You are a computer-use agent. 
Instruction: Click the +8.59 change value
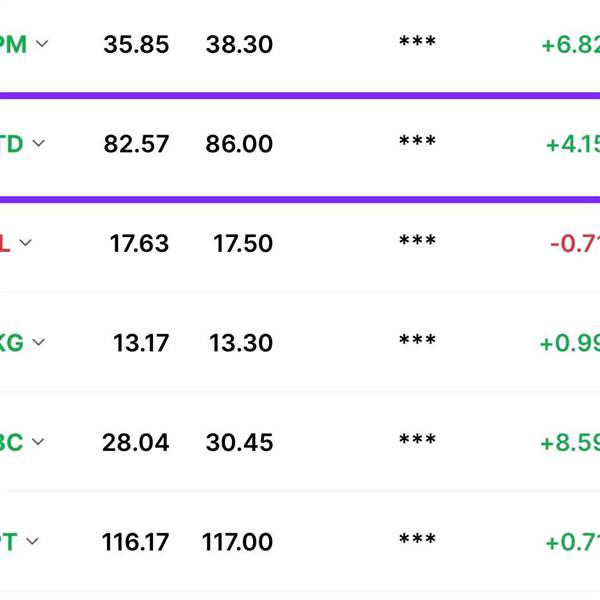570,442
